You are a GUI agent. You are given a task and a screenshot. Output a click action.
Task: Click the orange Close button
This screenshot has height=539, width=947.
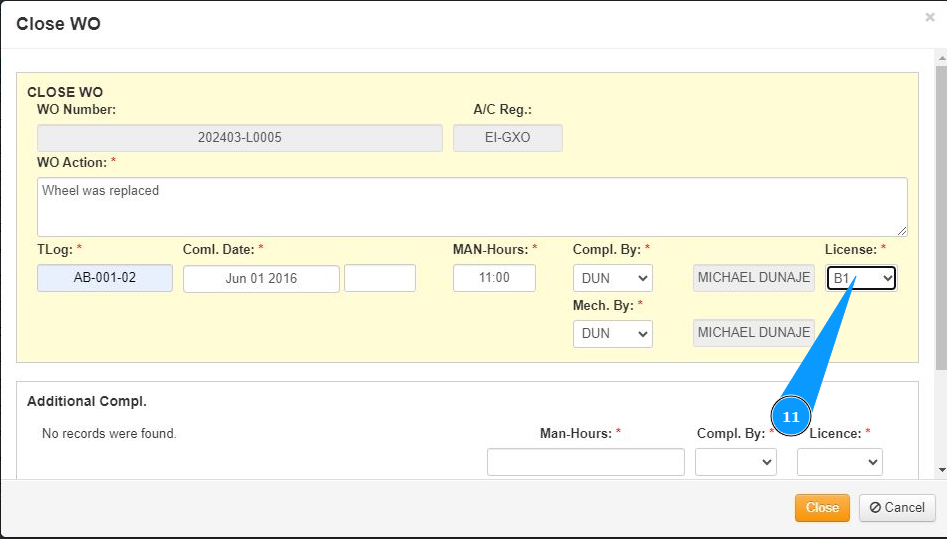pos(822,508)
